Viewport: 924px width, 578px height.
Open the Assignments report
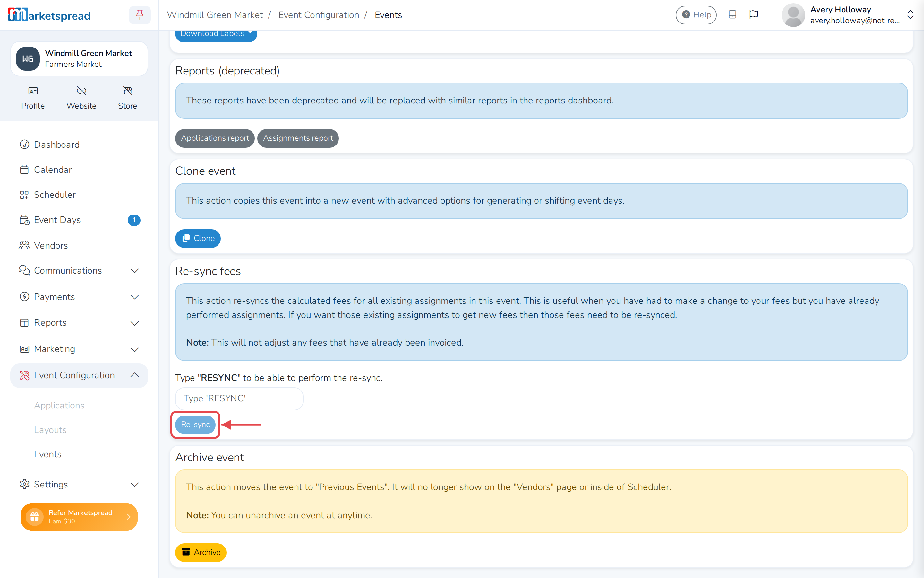(298, 138)
